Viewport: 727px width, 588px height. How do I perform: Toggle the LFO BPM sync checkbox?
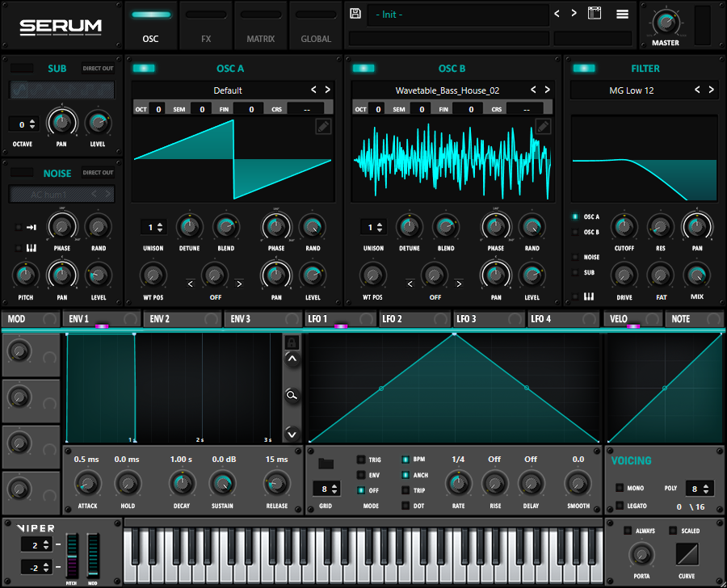point(406,460)
